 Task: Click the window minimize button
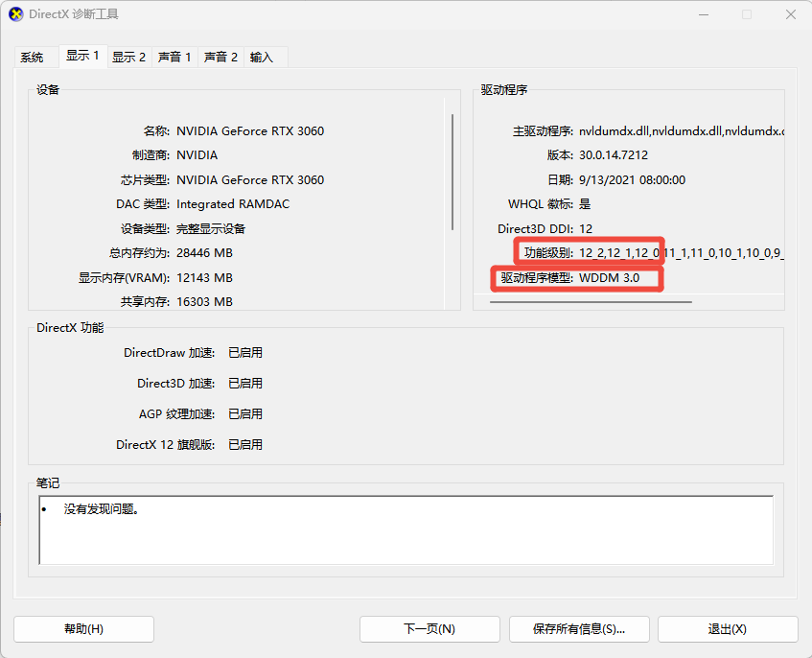(703, 14)
